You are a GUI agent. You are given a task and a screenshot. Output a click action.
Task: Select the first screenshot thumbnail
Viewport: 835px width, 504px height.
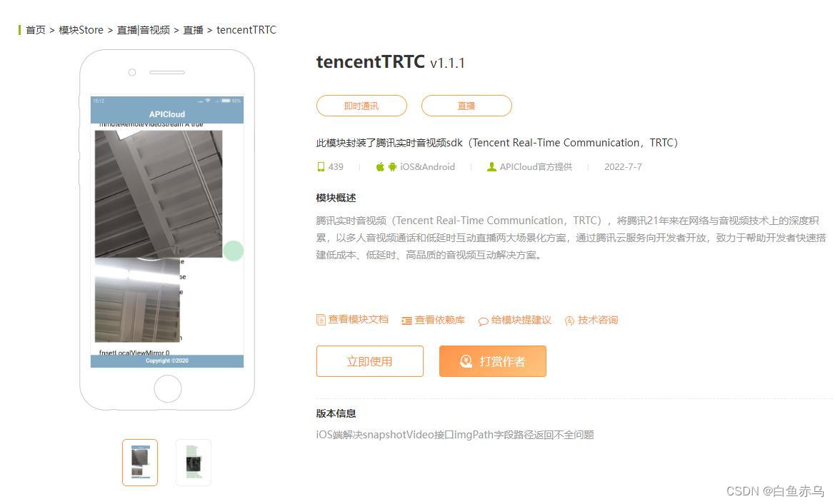(x=140, y=463)
